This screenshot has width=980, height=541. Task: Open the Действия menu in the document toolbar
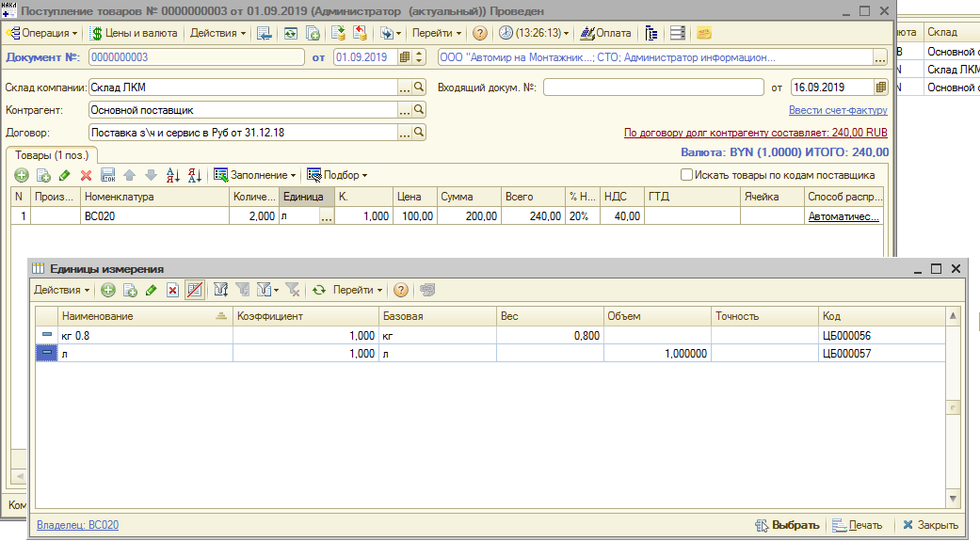(x=217, y=33)
